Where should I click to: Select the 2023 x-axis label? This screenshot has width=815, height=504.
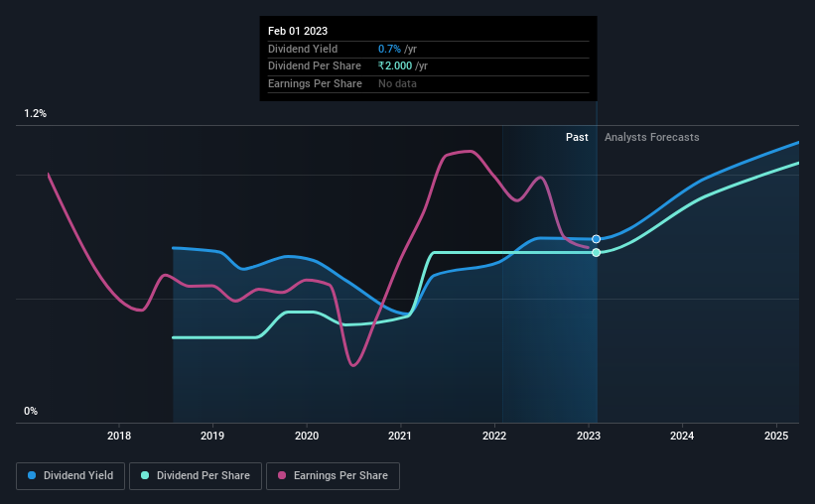tap(589, 436)
